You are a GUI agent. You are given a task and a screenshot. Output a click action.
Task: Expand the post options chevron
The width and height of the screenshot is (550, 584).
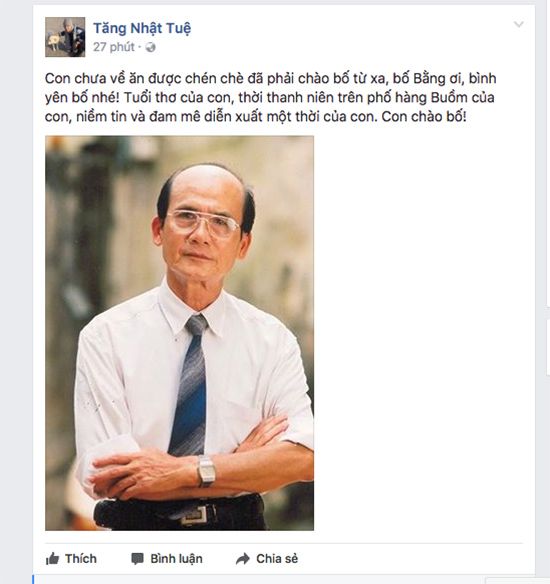pos(518,25)
